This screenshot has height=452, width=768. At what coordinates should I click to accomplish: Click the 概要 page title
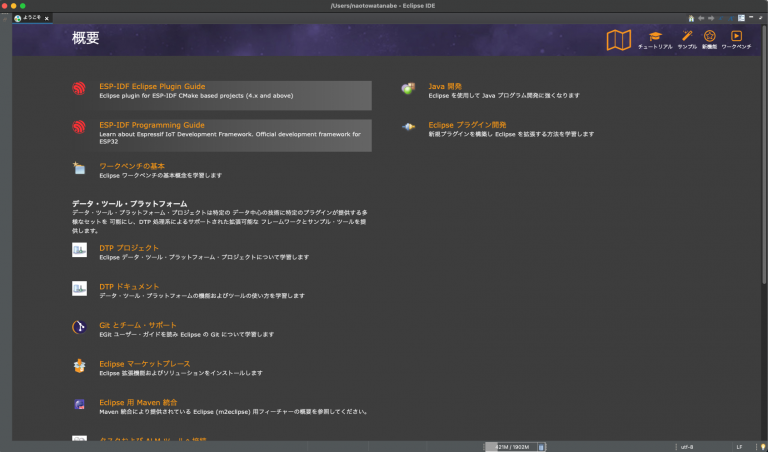tap(86, 38)
